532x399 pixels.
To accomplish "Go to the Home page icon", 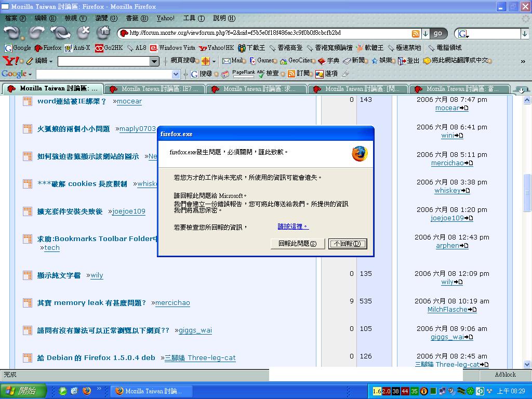I will click(104, 33).
